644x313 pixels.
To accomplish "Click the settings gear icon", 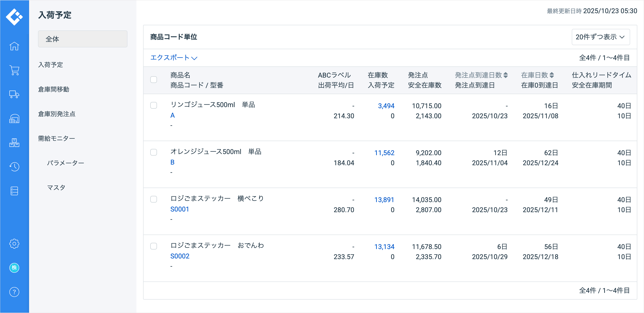I will pos(14,243).
